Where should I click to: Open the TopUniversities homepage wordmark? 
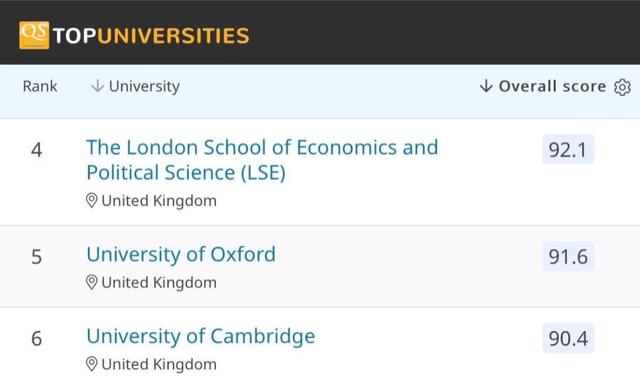[x=151, y=35]
